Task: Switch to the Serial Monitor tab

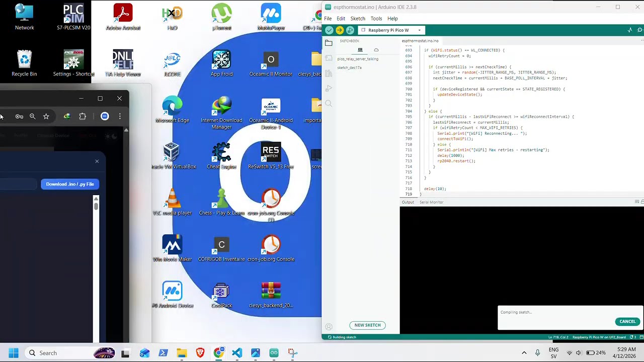Action: [431, 202]
